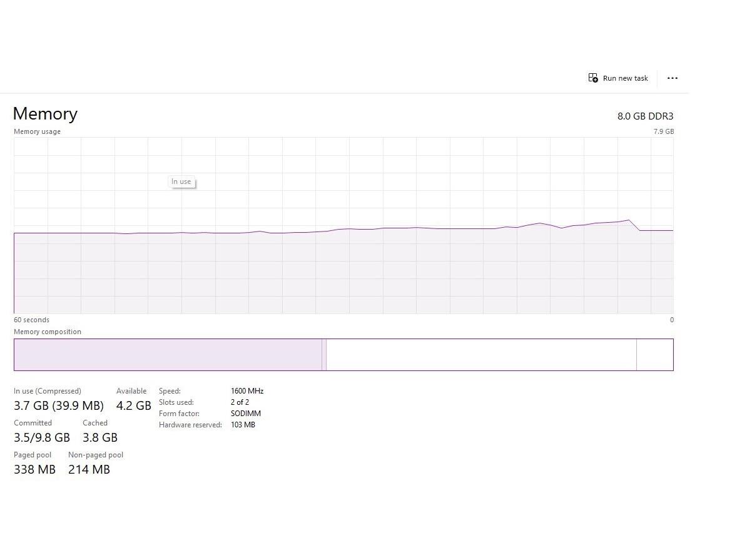Click the Run new task icon
The width and height of the screenshot is (747, 560).
592,78
